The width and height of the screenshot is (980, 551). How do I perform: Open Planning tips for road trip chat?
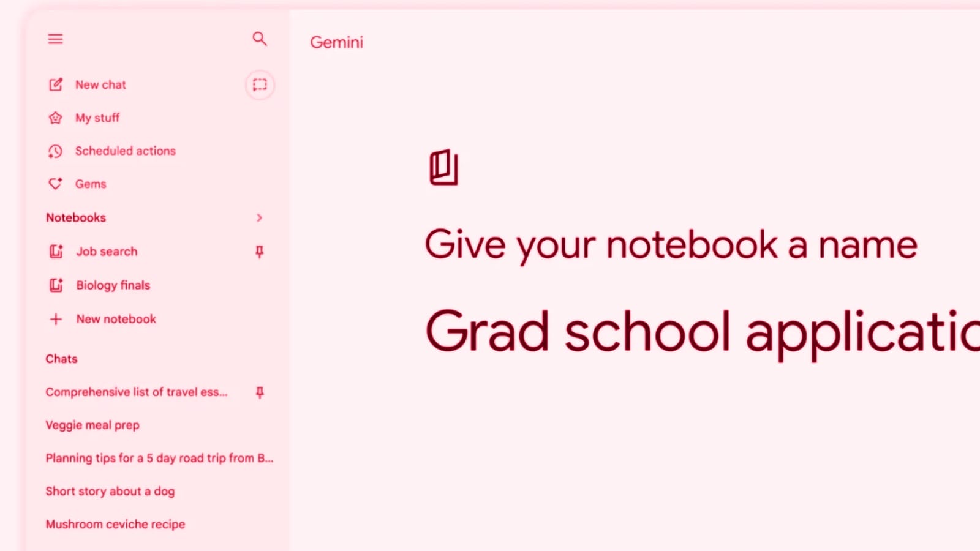(x=159, y=458)
